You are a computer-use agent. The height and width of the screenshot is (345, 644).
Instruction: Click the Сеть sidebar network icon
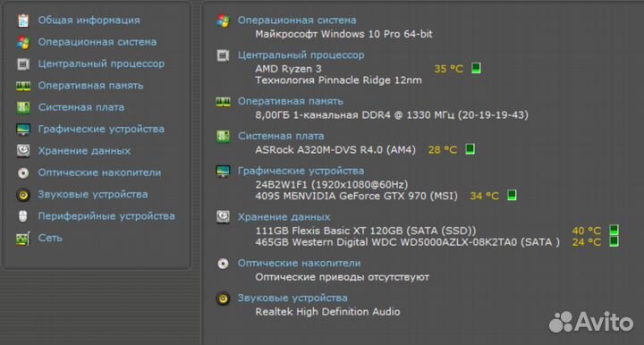point(23,238)
